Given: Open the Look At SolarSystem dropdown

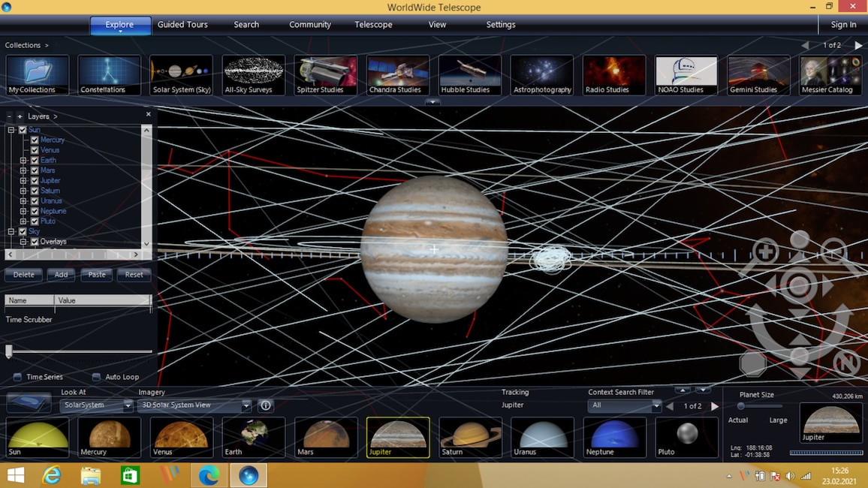Looking at the screenshot, I should pyautogui.click(x=96, y=405).
